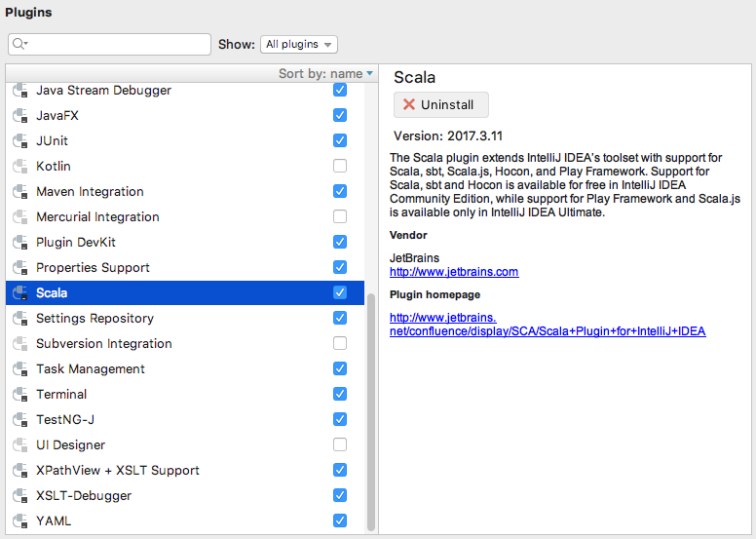Open the Show All plugins dropdown

[299, 45]
